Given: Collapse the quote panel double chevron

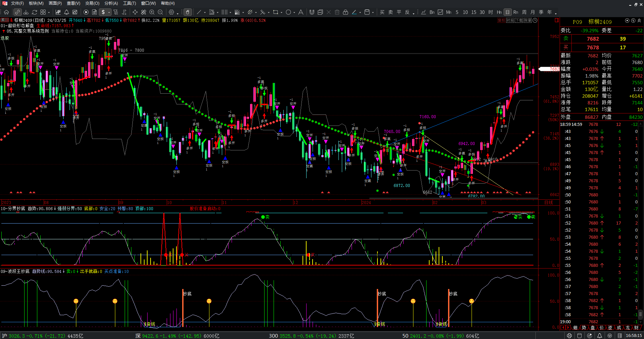Looking at the screenshot, I should point(639,21).
